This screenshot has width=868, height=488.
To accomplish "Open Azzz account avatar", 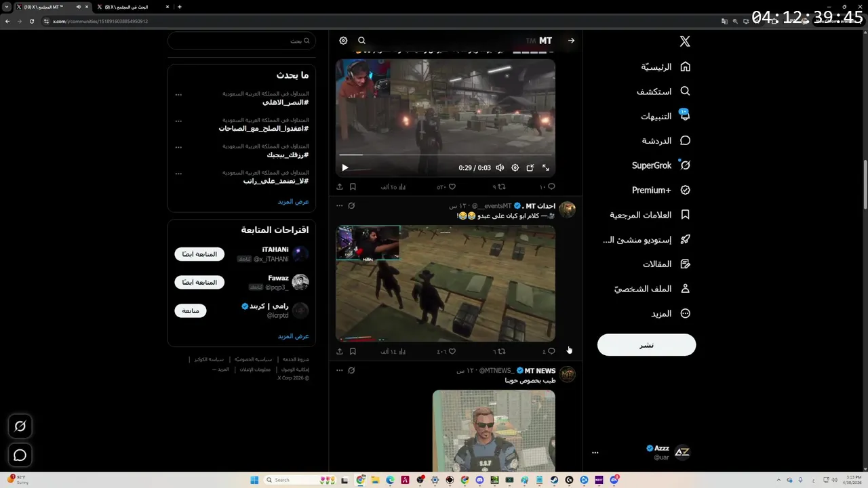I will (682, 453).
